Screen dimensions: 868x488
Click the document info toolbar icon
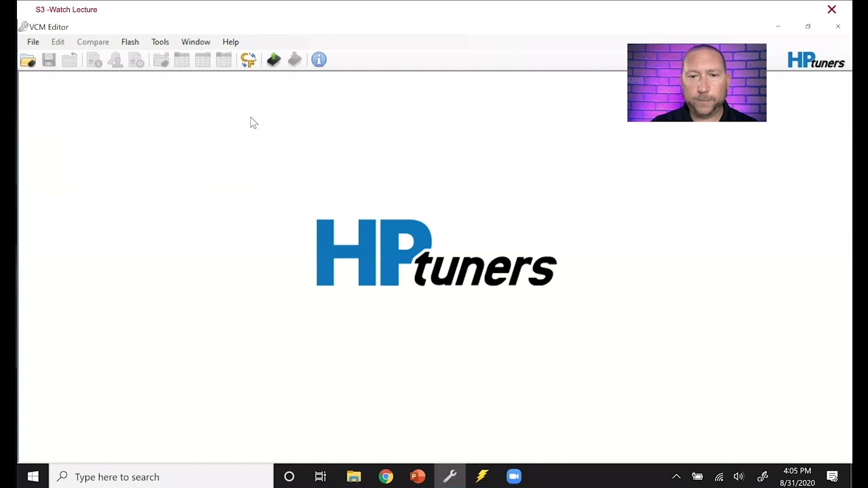pyautogui.click(x=94, y=60)
